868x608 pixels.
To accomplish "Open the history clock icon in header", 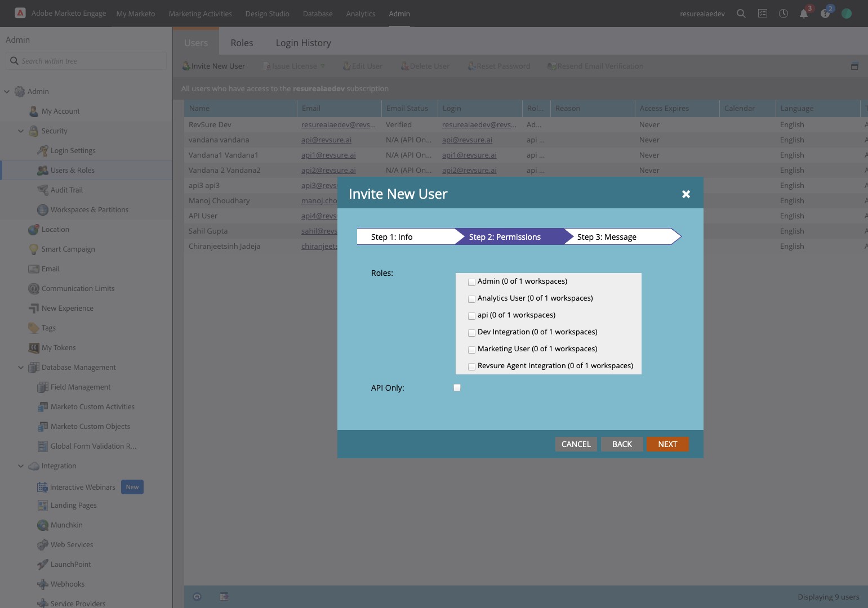I will (x=784, y=14).
